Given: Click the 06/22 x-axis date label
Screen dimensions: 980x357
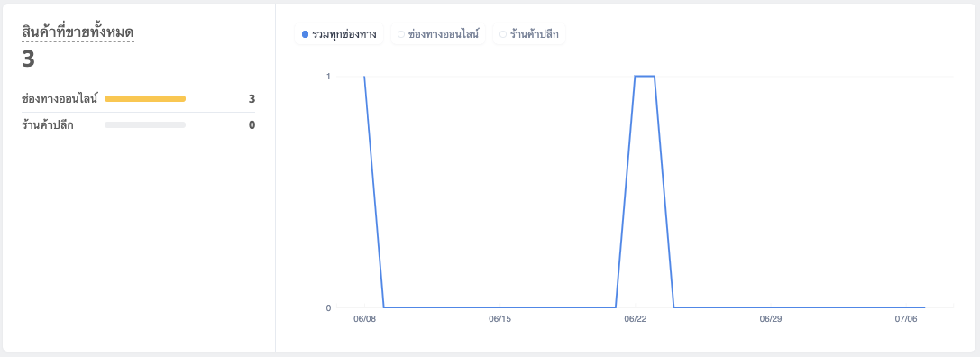Looking at the screenshot, I should pos(635,319).
